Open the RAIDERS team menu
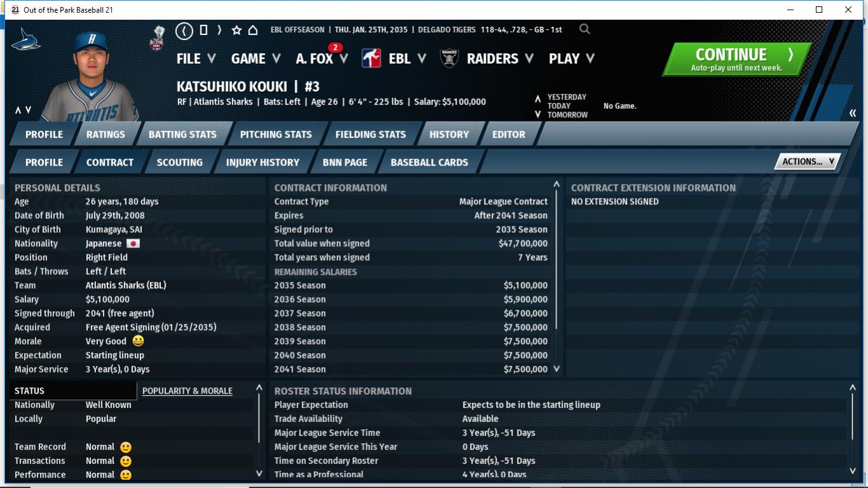The image size is (868, 488). click(500, 59)
